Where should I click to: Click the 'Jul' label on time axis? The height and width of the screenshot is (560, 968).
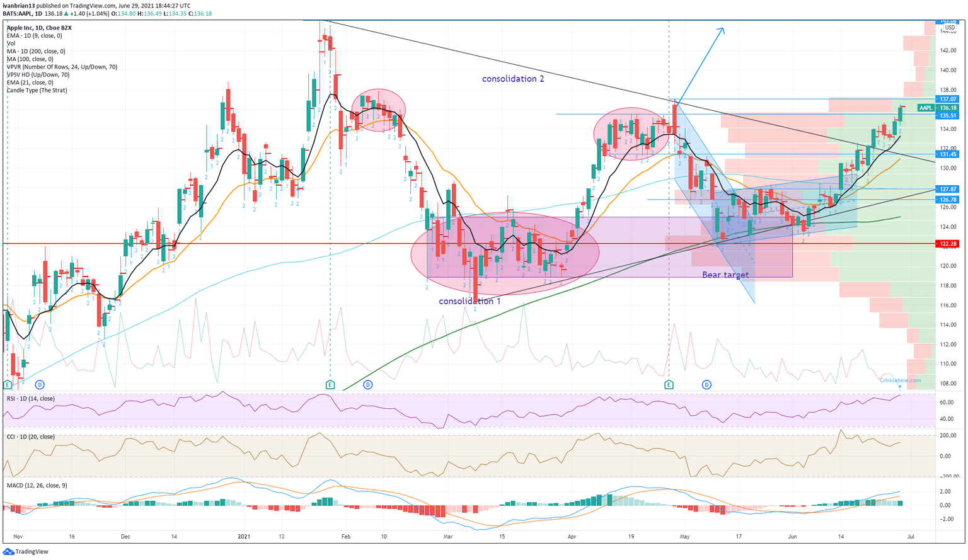(910, 537)
